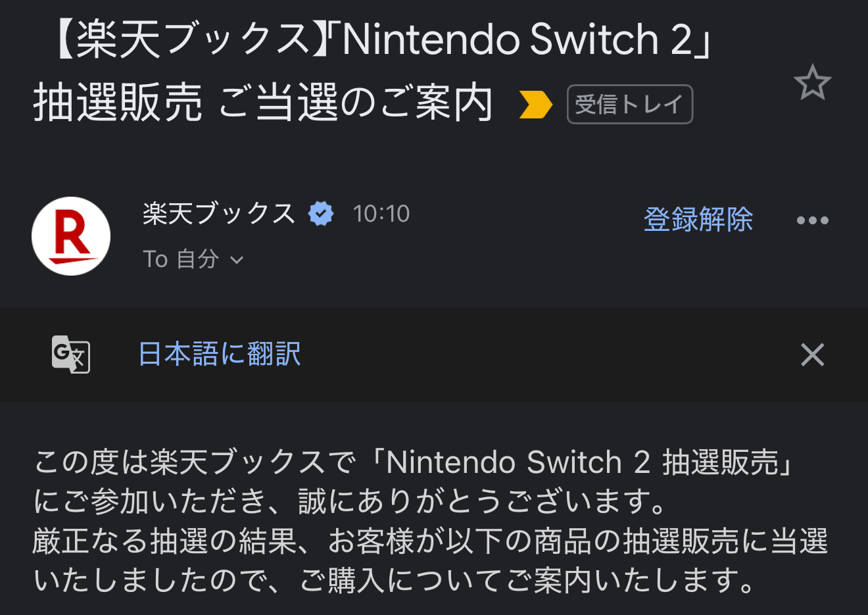Dismiss the translation bar with X

pos(813,355)
